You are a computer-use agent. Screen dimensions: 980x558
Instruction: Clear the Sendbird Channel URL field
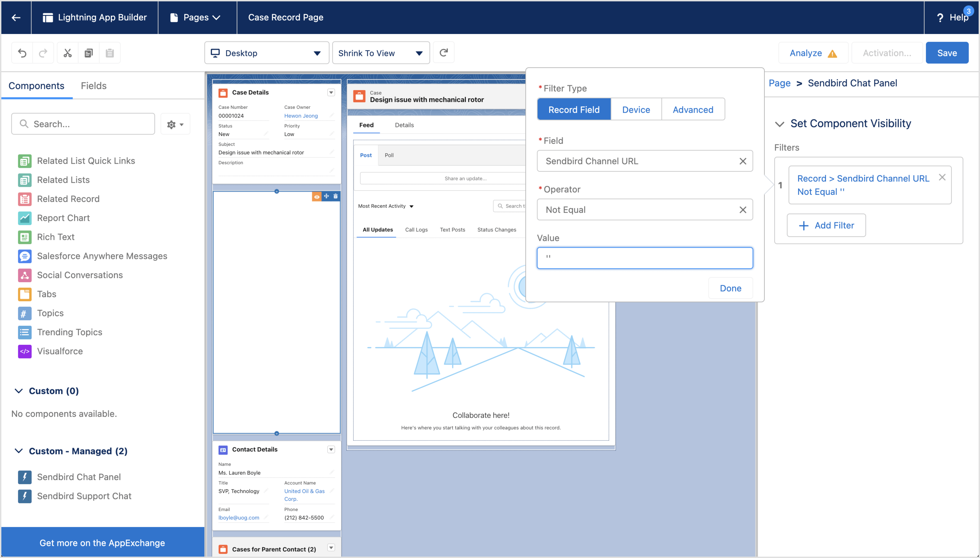pos(742,161)
